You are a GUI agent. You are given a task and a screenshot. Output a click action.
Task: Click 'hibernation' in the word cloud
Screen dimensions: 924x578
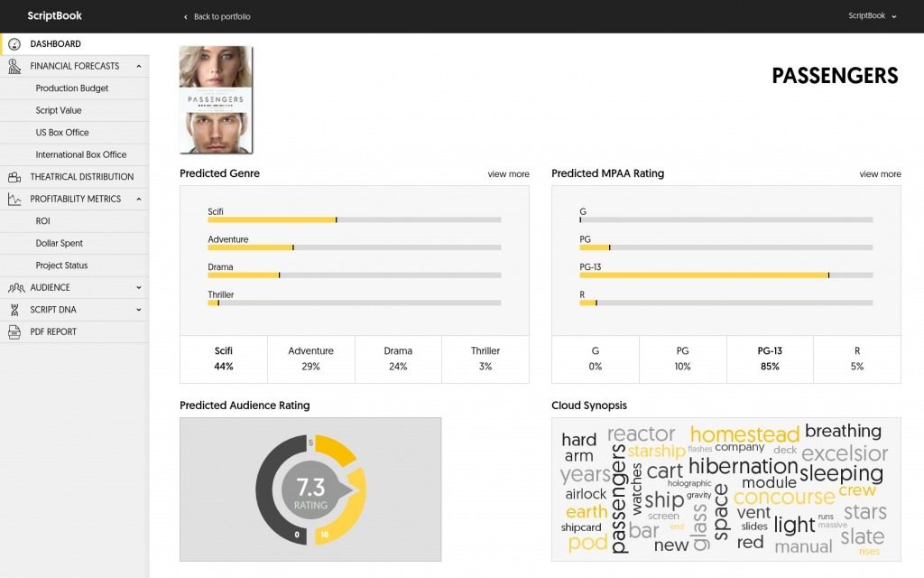(x=743, y=467)
